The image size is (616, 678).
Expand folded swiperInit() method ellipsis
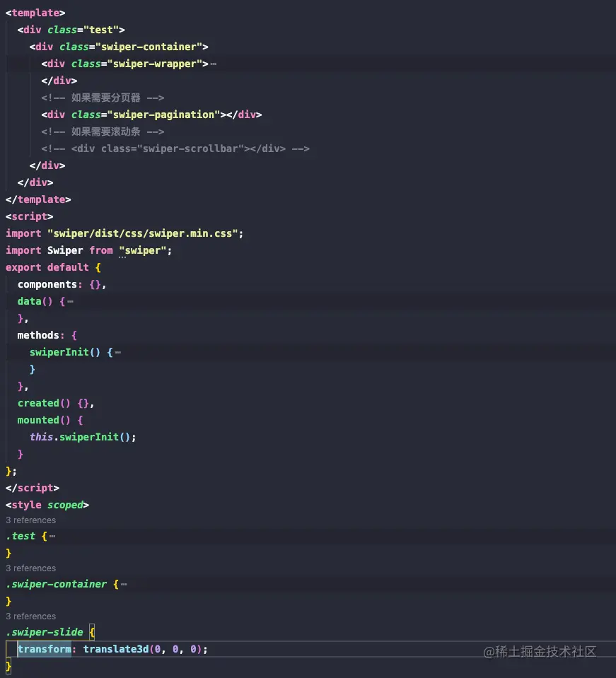(x=118, y=352)
